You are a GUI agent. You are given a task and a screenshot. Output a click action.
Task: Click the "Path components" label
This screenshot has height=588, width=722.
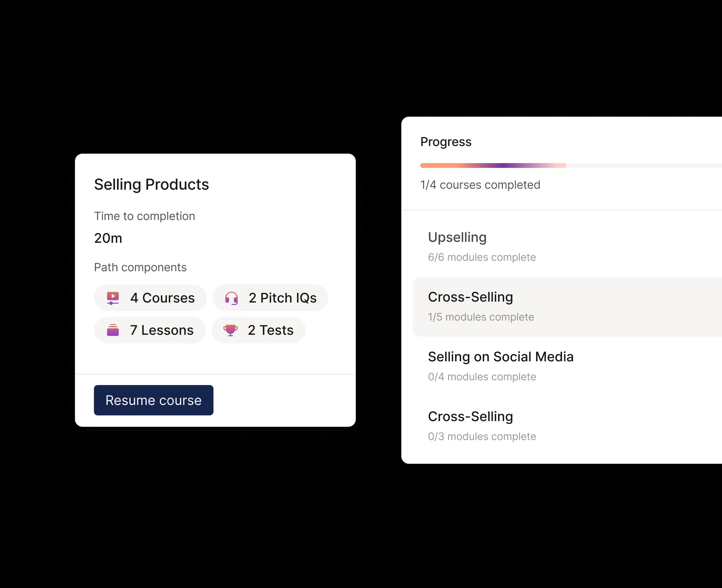click(x=140, y=267)
